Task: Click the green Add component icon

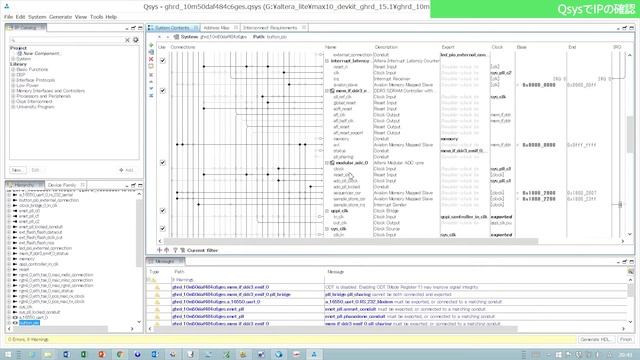Action: (x=151, y=45)
